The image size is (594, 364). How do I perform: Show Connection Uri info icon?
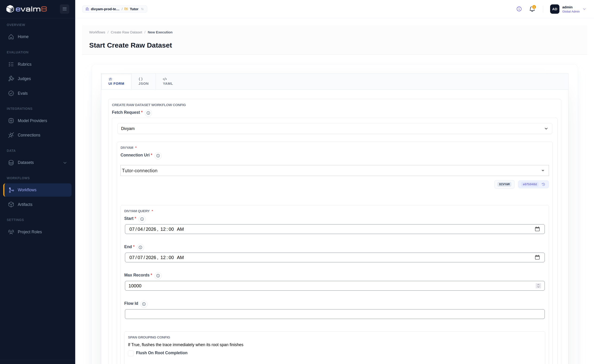(x=158, y=156)
